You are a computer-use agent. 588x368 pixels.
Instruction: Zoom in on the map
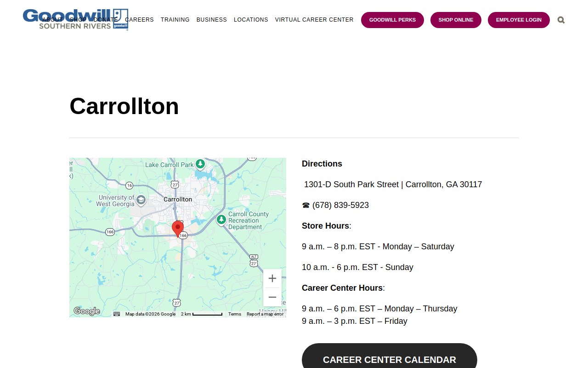pos(272,278)
